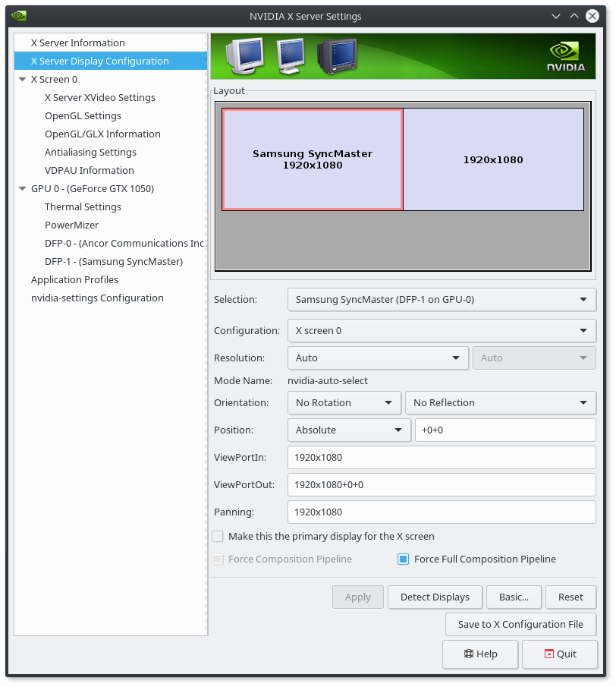Select X Server Display Configuration page
Image resolution: width=616 pixels, height=687 pixels.
[x=110, y=61]
